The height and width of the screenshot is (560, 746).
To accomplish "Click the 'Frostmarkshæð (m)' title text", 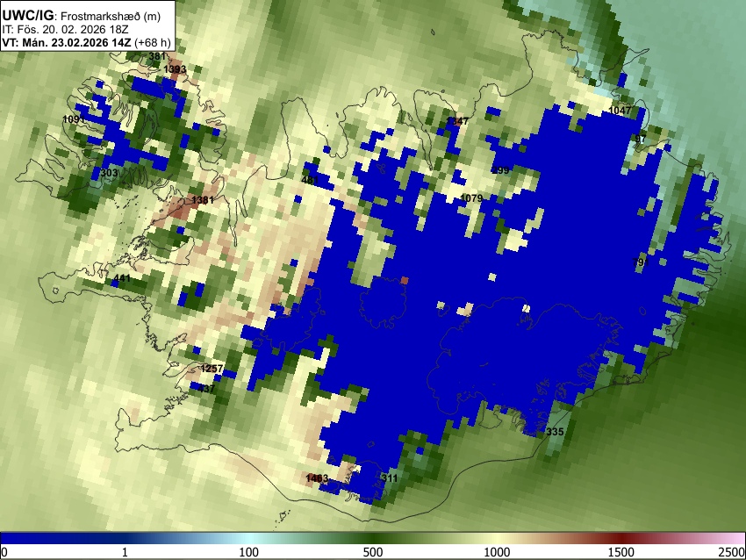I will click(x=111, y=16).
